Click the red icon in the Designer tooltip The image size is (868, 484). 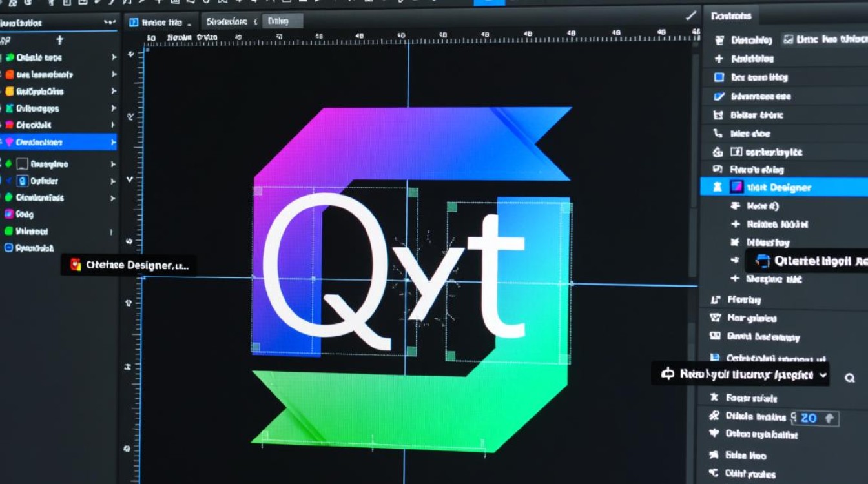point(76,265)
